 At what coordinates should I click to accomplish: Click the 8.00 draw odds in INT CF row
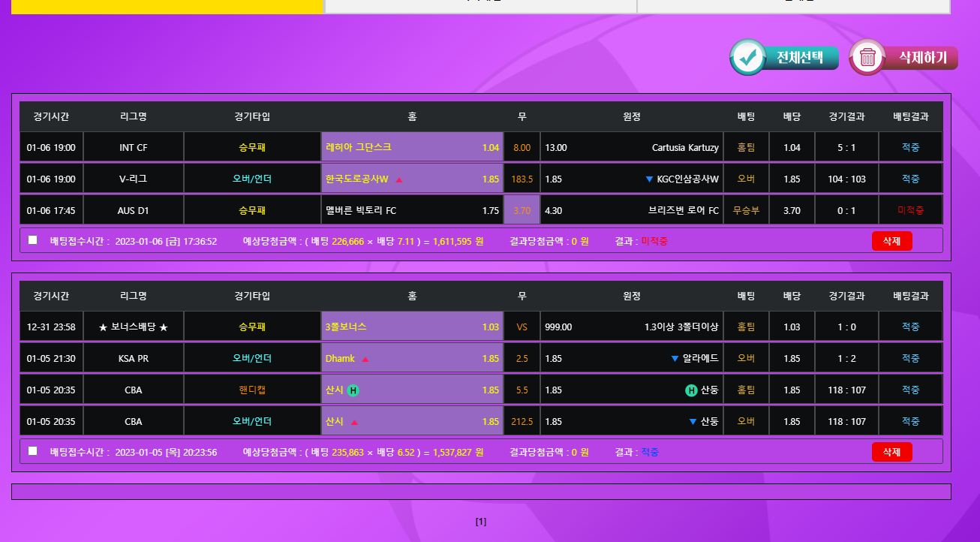522,148
